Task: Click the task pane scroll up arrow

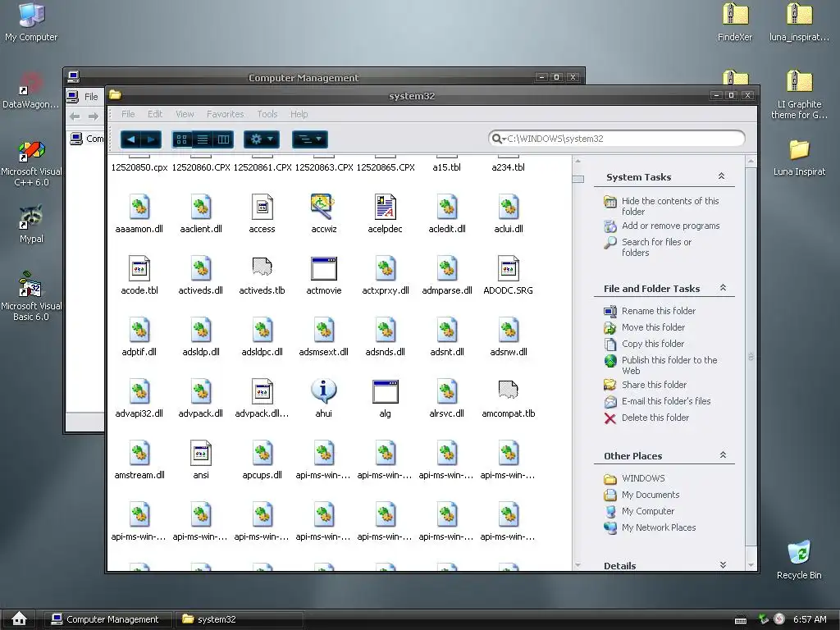Action: 751,161
